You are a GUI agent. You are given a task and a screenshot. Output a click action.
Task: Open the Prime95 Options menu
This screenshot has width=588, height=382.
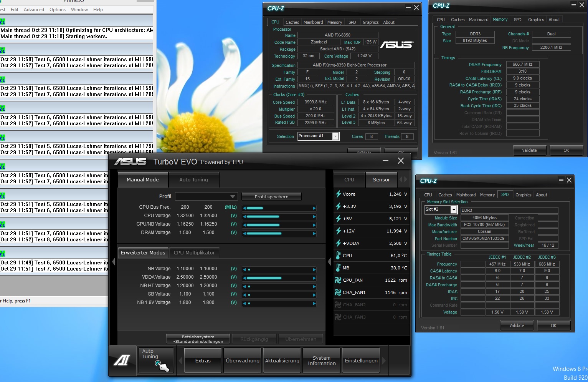[58, 10]
